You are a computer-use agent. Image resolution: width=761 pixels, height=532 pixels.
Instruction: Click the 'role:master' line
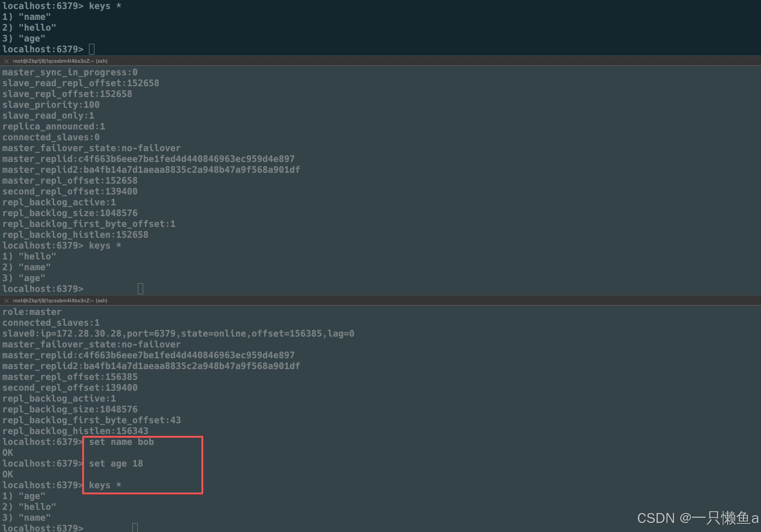pyautogui.click(x=32, y=312)
